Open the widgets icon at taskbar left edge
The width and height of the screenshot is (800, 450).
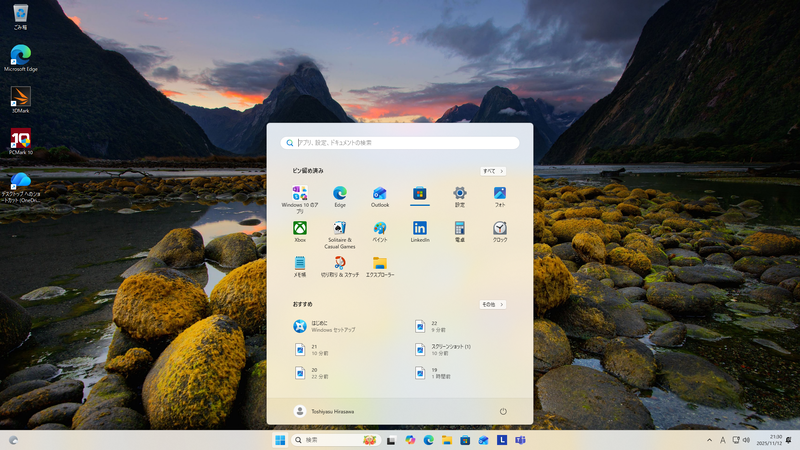14,440
